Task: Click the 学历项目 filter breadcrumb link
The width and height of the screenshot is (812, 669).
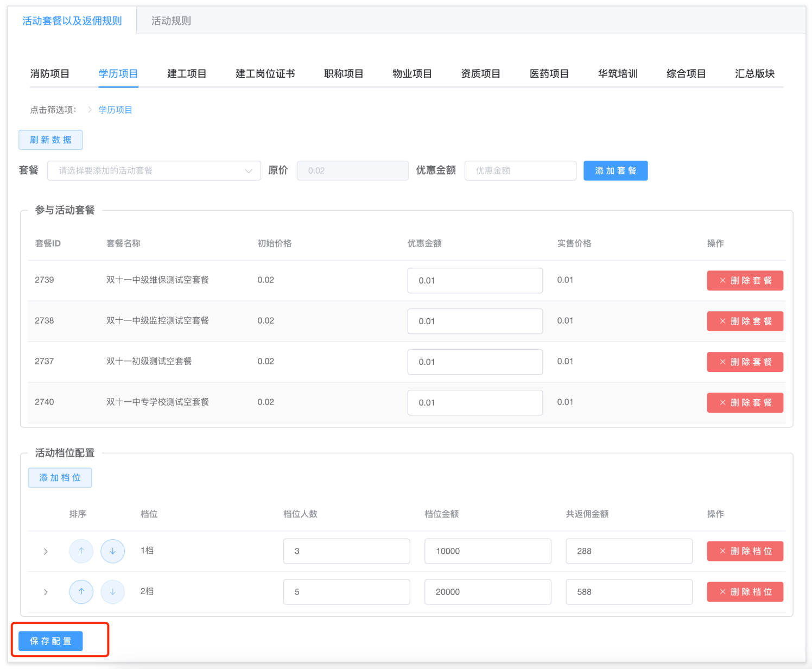Action: [115, 110]
